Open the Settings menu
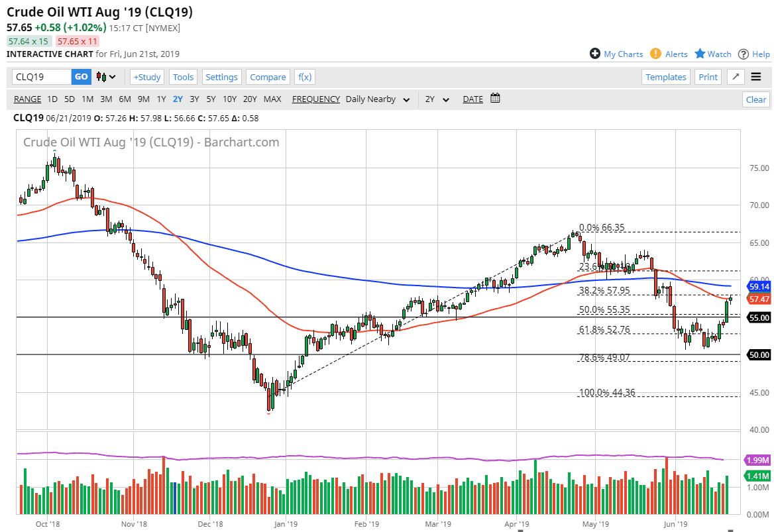Screen dimensions: 774x532 click(221, 77)
